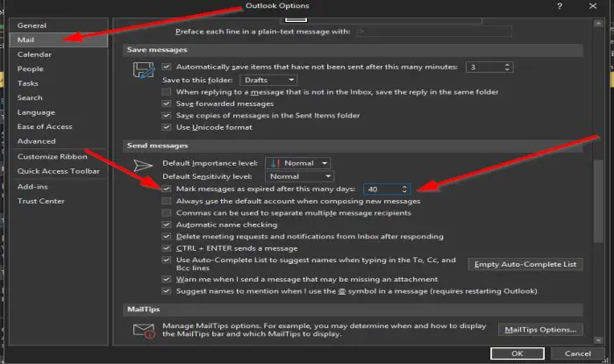Click the scrollbar up arrow
The width and height of the screenshot is (614, 364).
[598, 23]
